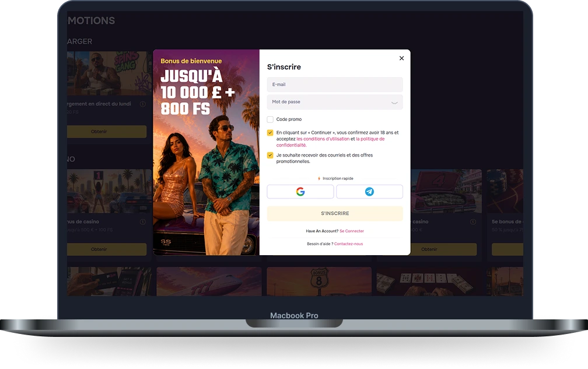
Task: Open the Spins Gang promo image
Action: [x=109, y=73]
